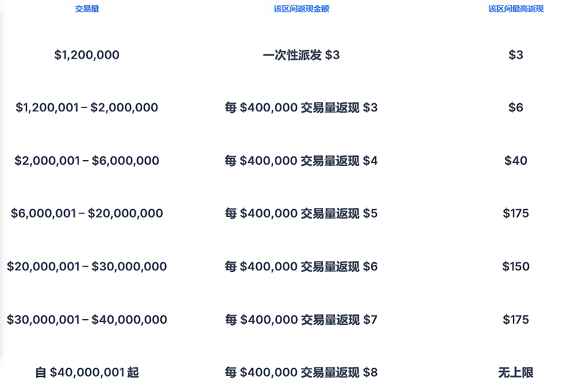The width and height of the screenshot is (563, 392).
Task: Click the 每 $400,000 交易量返现 $4 cell
Action: click(301, 160)
